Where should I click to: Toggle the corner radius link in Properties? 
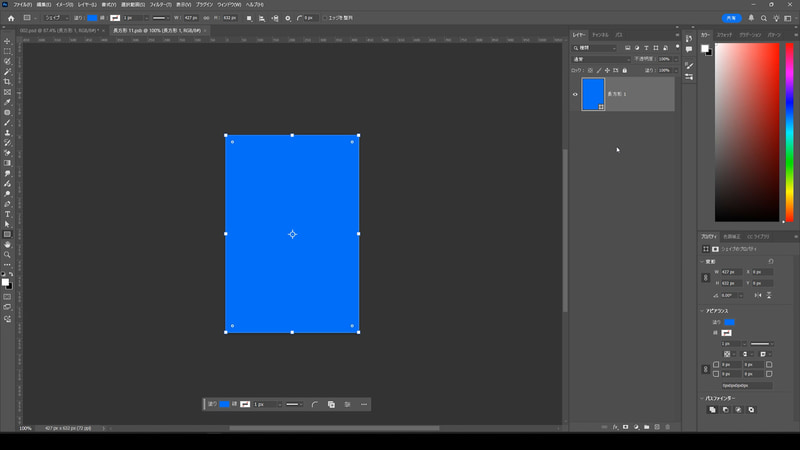click(706, 369)
